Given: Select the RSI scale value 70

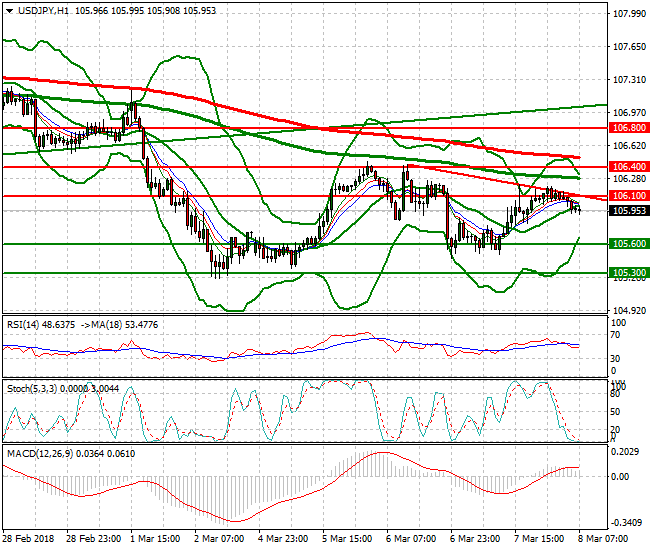Looking at the screenshot, I should coord(616,335).
